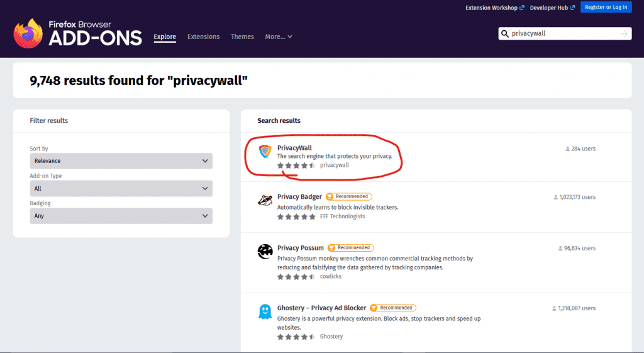This screenshot has width=644, height=353.
Task: Click the Recommended badge beside Ghostery
Action: click(x=393, y=308)
